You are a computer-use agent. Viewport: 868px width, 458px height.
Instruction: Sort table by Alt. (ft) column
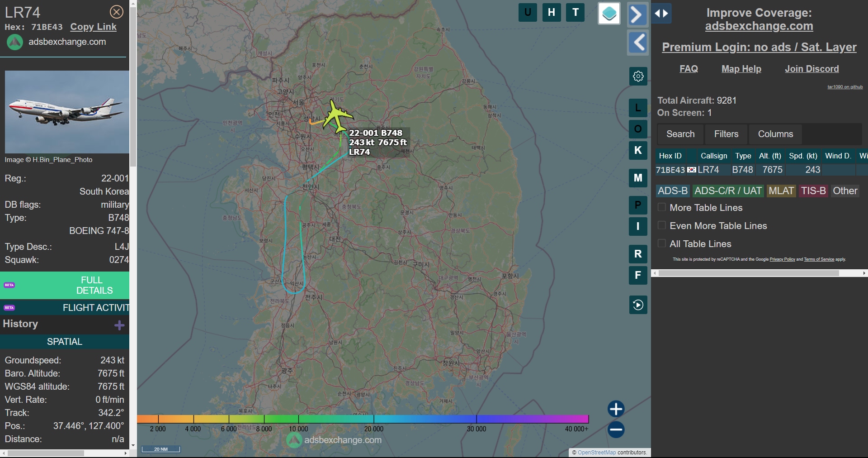click(770, 156)
